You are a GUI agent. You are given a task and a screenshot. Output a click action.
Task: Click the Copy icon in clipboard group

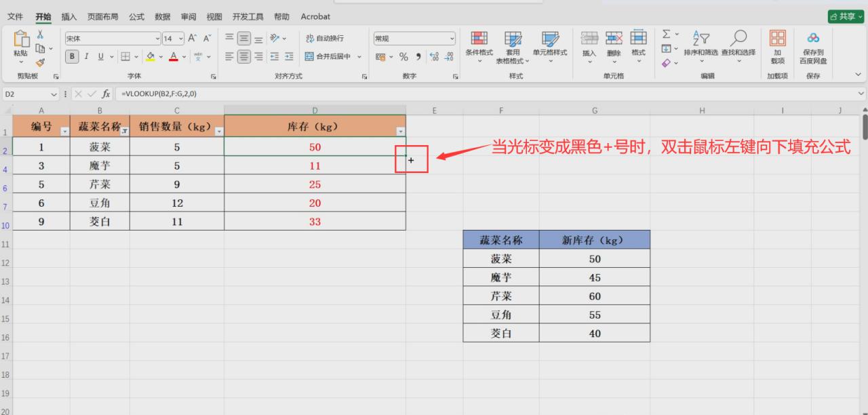(x=40, y=48)
